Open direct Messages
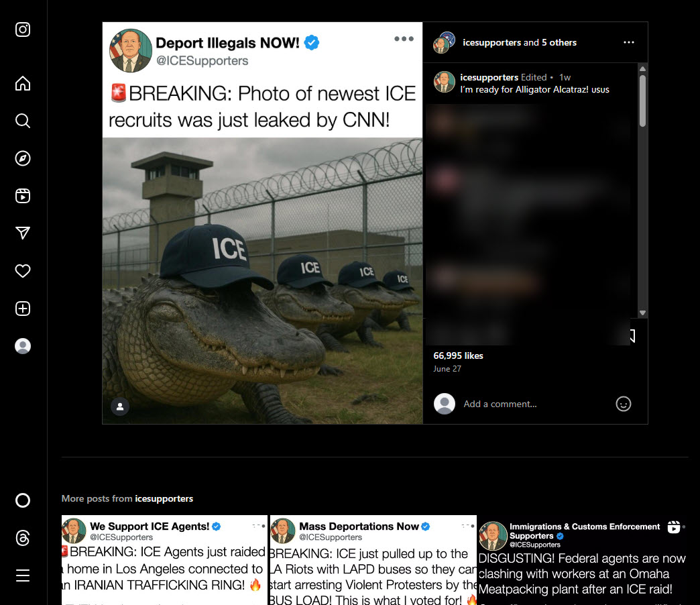The height and width of the screenshot is (605, 700). coord(23,233)
